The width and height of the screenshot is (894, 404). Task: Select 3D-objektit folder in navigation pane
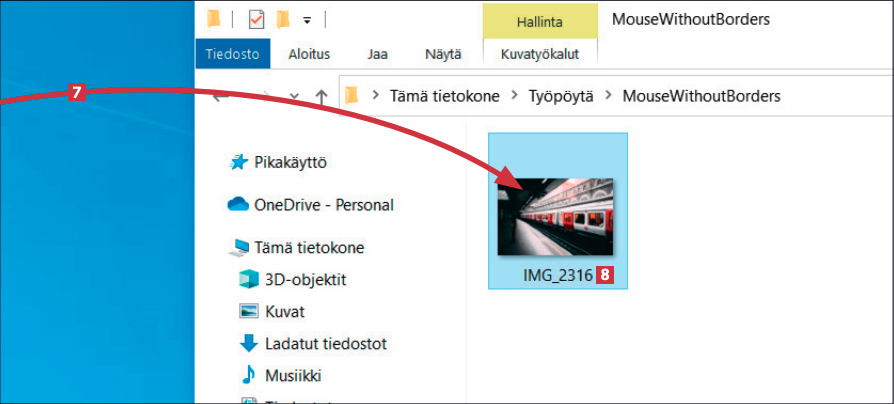click(x=249, y=279)
